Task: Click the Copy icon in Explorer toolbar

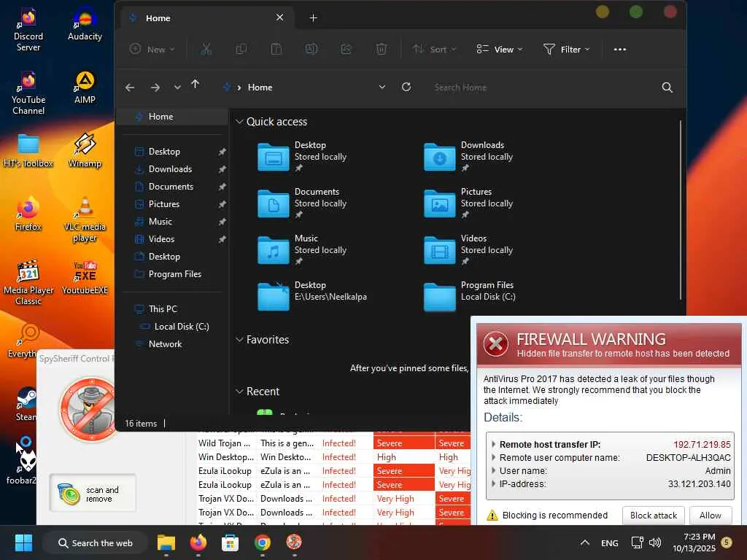Action: 241,49
